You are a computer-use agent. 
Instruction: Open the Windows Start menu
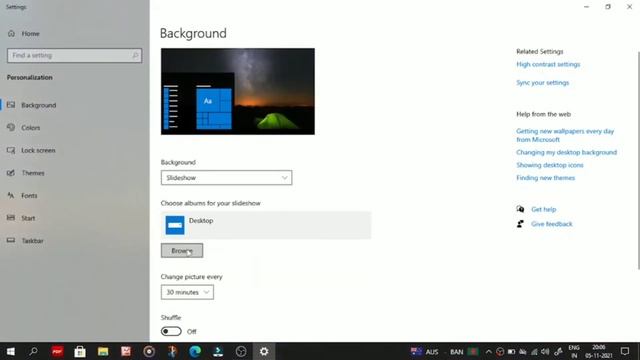(11, 351)
